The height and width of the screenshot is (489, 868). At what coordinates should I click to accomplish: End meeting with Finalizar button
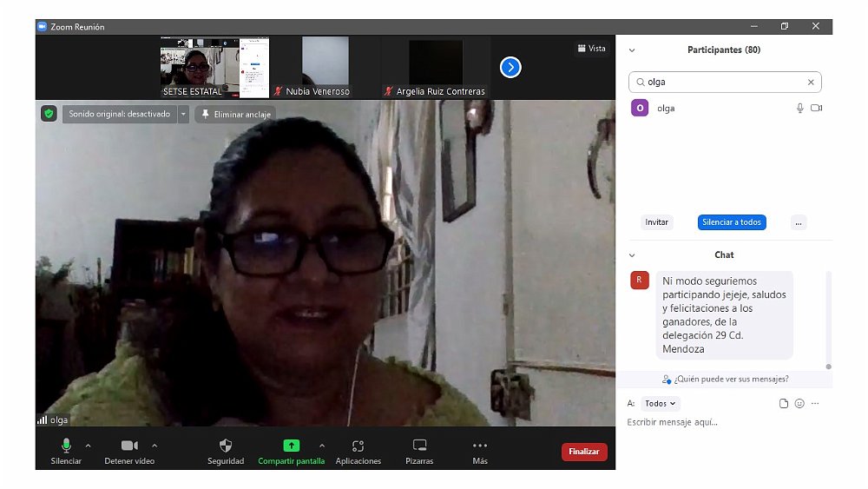tap(584, 452)
